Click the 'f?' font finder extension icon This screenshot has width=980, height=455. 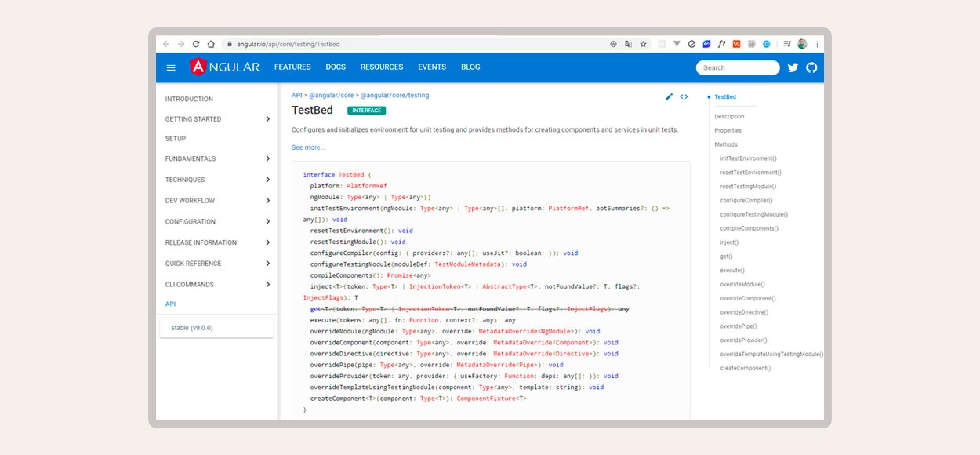point(721,44)
